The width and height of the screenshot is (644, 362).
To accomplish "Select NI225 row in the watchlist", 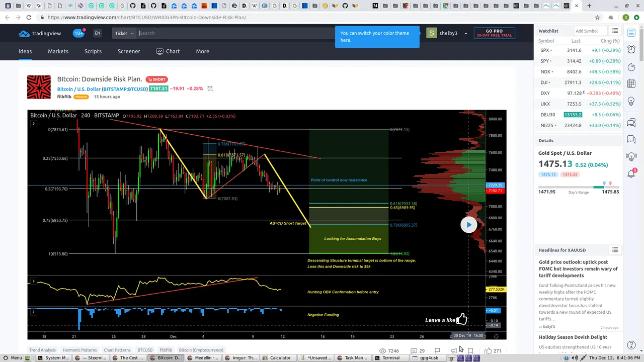I will pos(579,125).
